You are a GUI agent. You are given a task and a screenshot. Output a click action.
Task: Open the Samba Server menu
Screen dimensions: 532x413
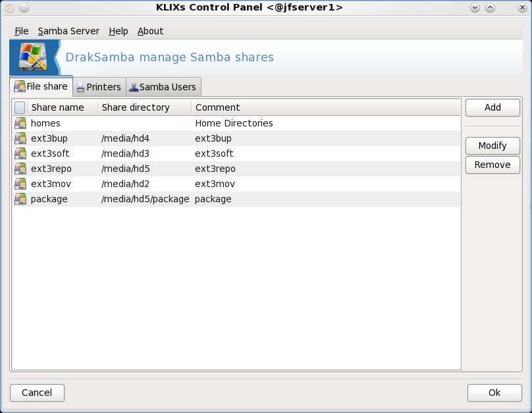click(68, 31)
